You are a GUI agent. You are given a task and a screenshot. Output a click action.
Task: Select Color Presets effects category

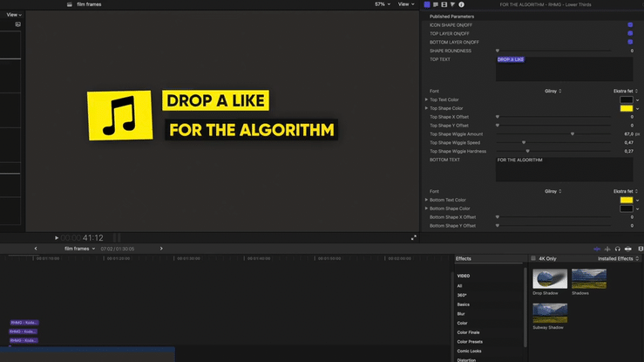pos(469,342)
